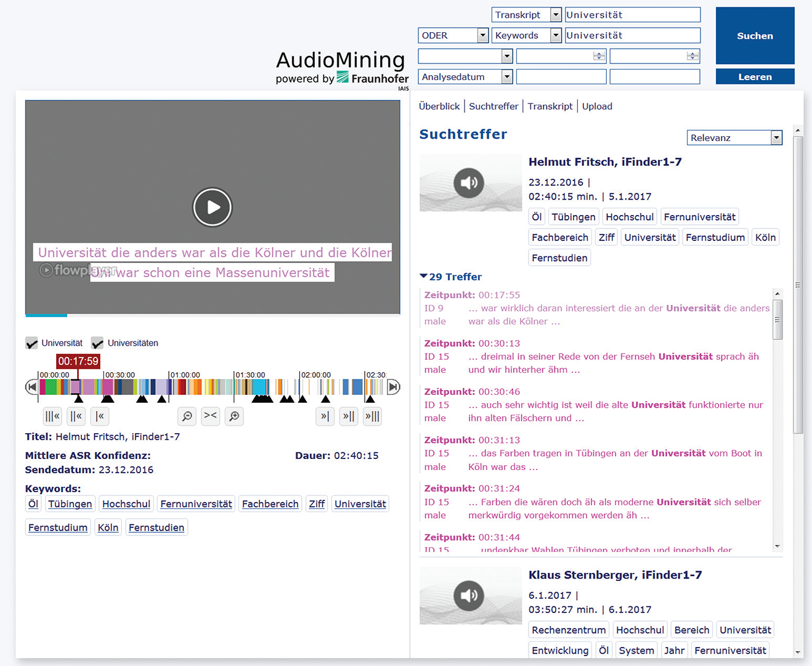812x666 pixels.
Task: Uncheck the Universitäten timeline checkbox
Action: pyautogui.click(x=97, y=343)
